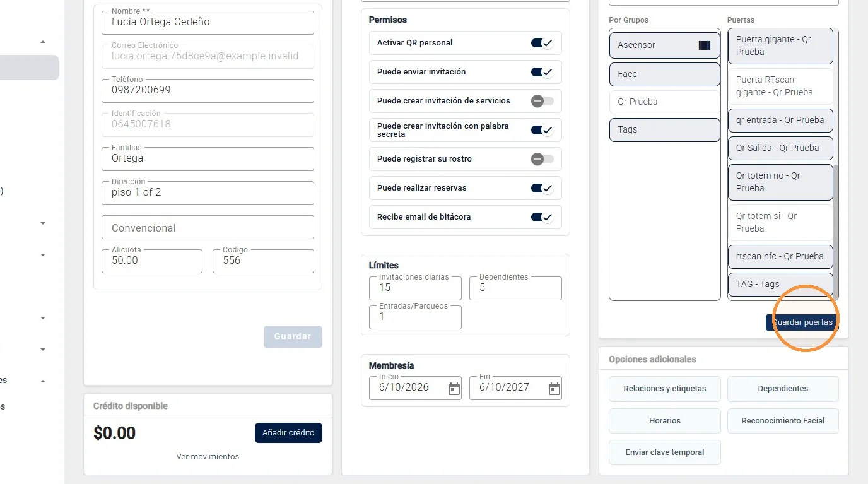Screen dimensions: 868x484
Task: Toggle Activar QR personal switch
Action: coord(542,43)
